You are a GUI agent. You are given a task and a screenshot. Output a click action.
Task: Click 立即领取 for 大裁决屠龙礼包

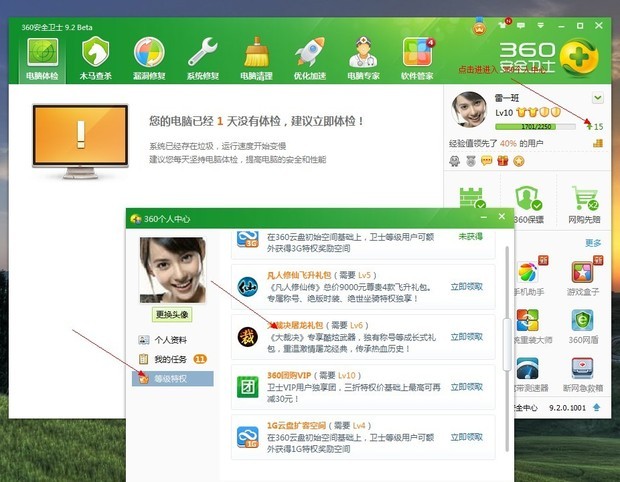click(467, 337)
